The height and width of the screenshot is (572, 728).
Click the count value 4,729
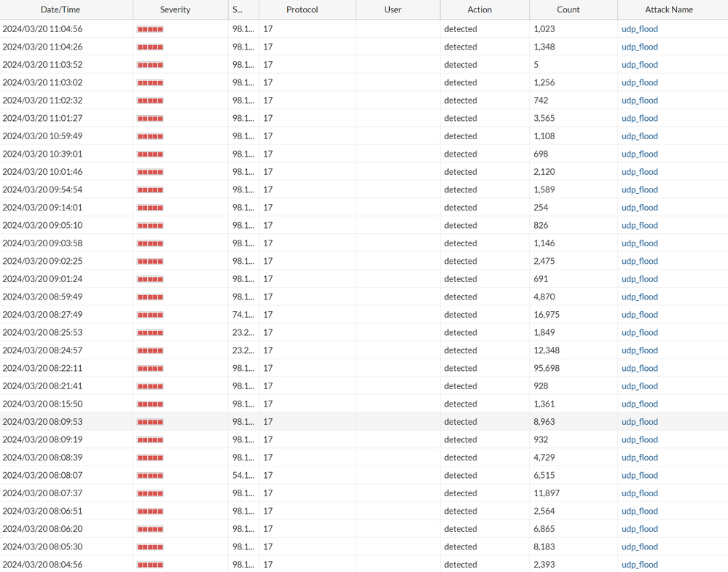(544, 458)
